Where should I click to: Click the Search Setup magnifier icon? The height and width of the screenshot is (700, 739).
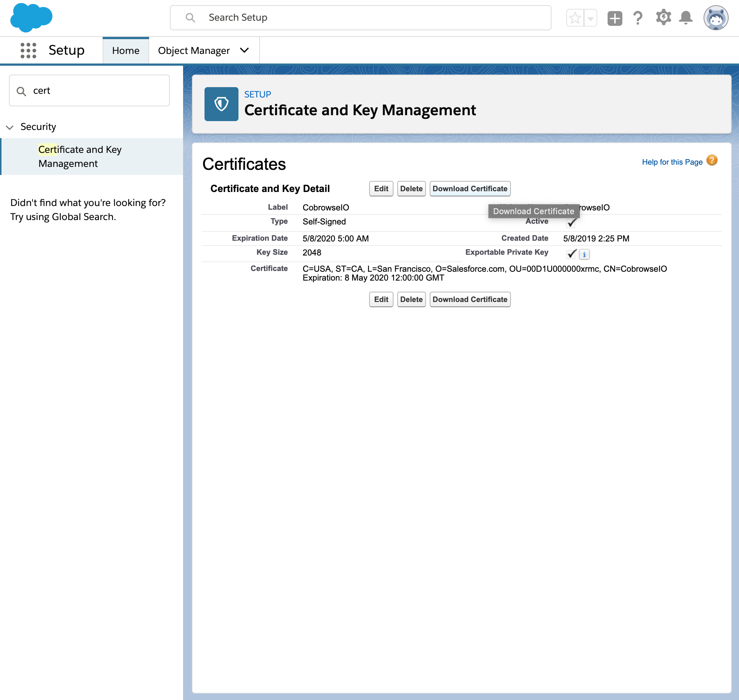(190, 18)
